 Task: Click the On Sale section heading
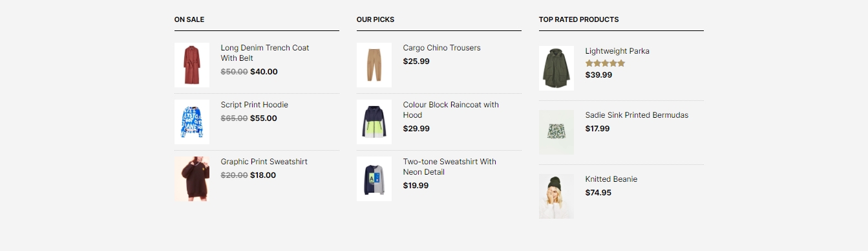(189, 19)
